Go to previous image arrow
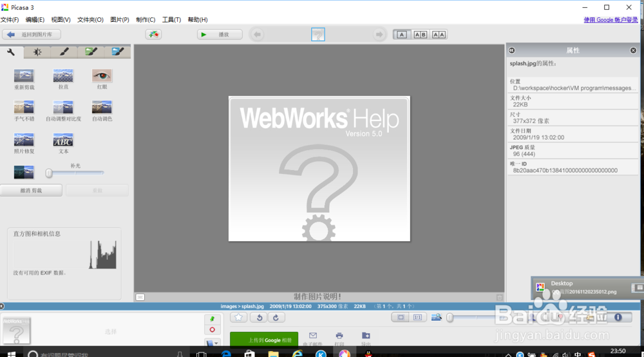Viewport: 644px width, 357px height. click(257, 35)
